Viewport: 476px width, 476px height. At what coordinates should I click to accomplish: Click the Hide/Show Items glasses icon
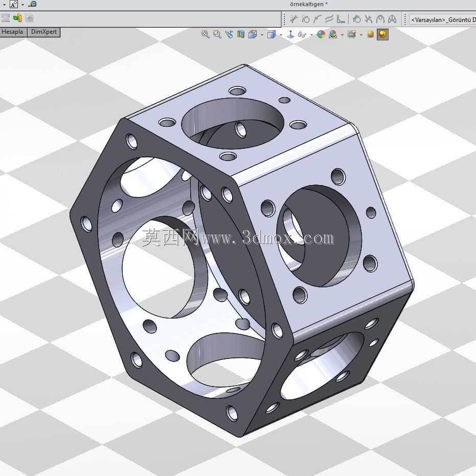302,35
